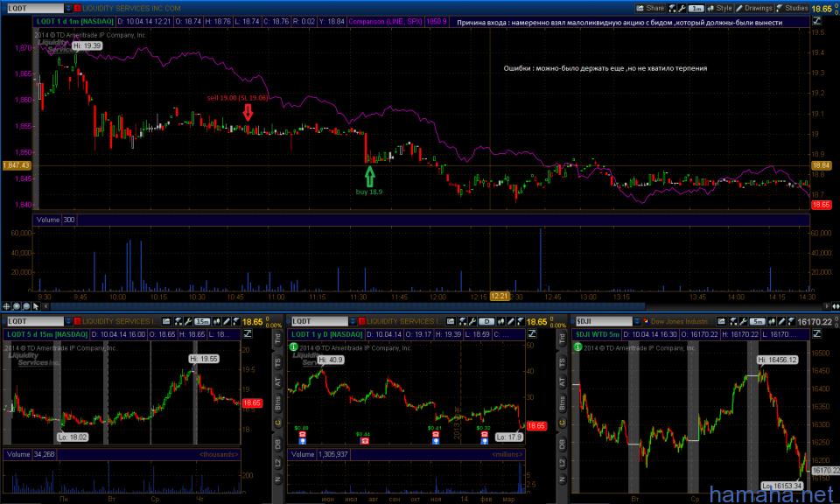Toggle the right axis collapse icon in $DJI chart
The image size is (840, 504).
(x=817, y=333)
